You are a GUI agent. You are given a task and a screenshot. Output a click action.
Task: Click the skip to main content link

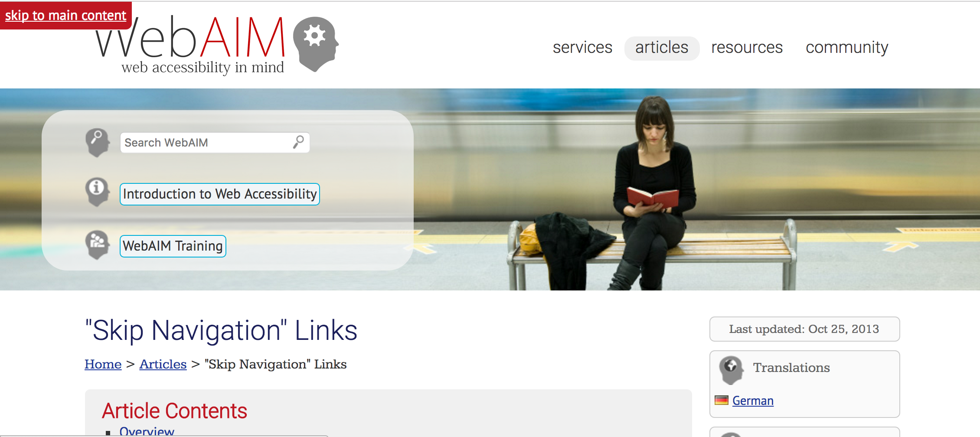(65, 16)
